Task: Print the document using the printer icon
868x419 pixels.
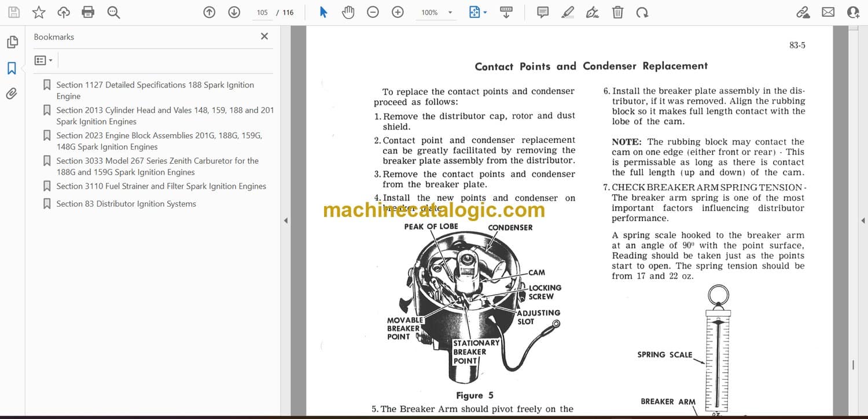Action: tap(88, 12)
